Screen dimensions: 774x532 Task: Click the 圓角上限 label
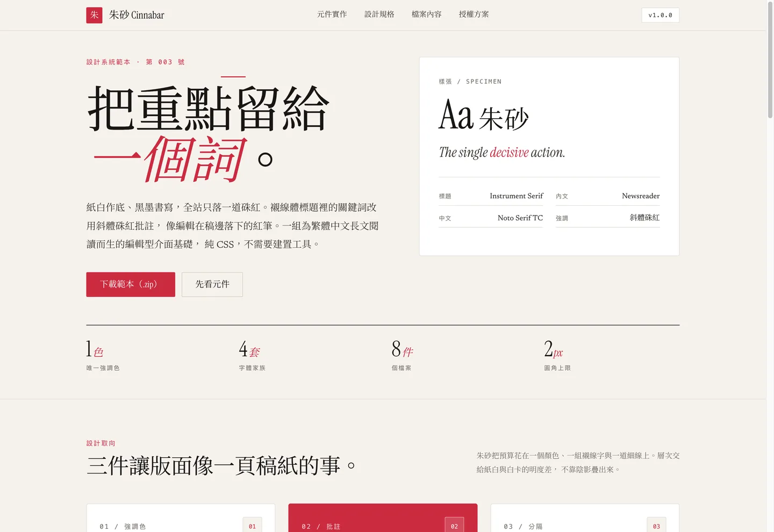[557, 368]
